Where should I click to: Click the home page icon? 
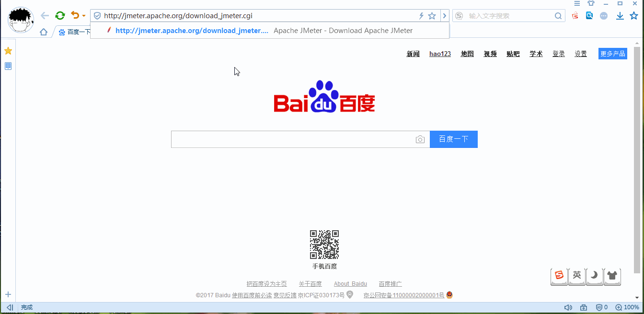[x=44, y=32]
